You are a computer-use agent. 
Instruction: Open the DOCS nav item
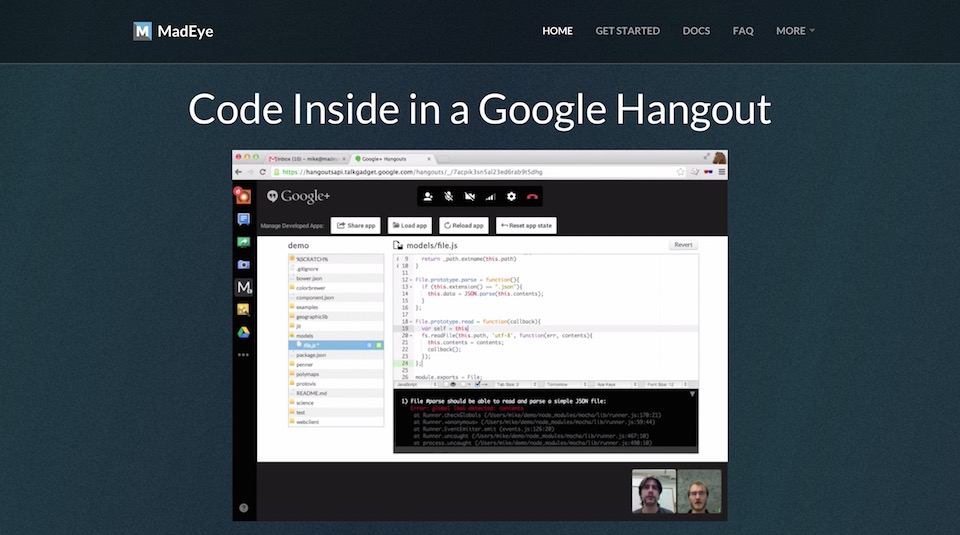coord(696,31)
